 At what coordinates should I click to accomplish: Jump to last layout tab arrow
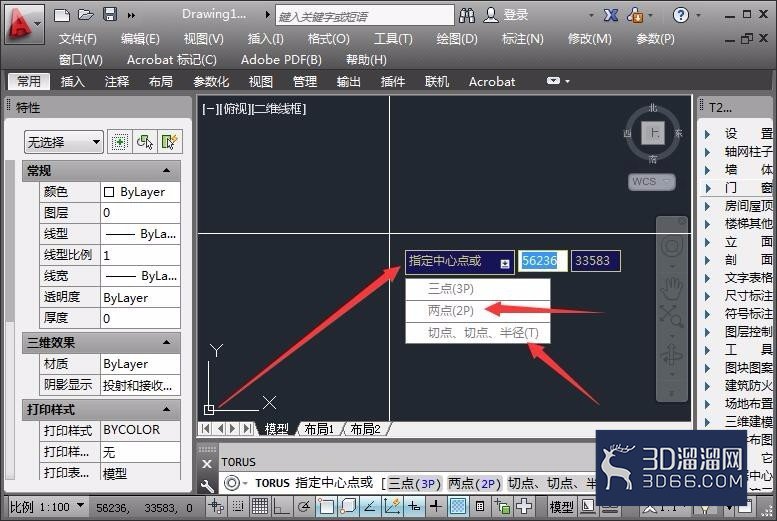tap(247, 429)
